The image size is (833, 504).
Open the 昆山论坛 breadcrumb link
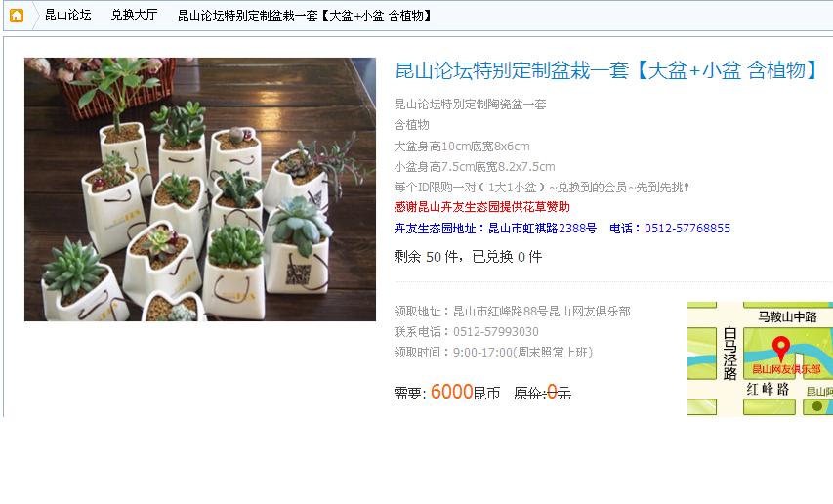point(68,15)
